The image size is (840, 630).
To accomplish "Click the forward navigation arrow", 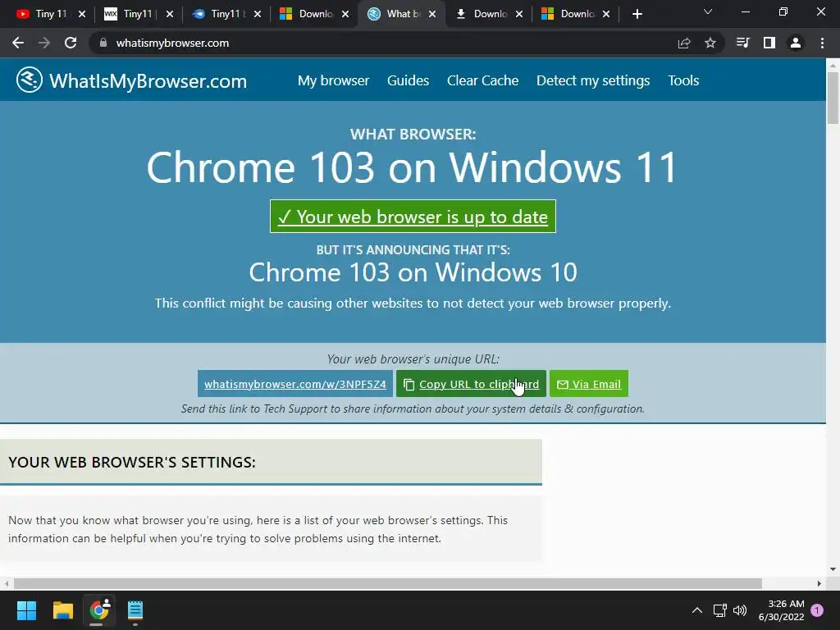I will pyautogui.click(x=44, y=43).
